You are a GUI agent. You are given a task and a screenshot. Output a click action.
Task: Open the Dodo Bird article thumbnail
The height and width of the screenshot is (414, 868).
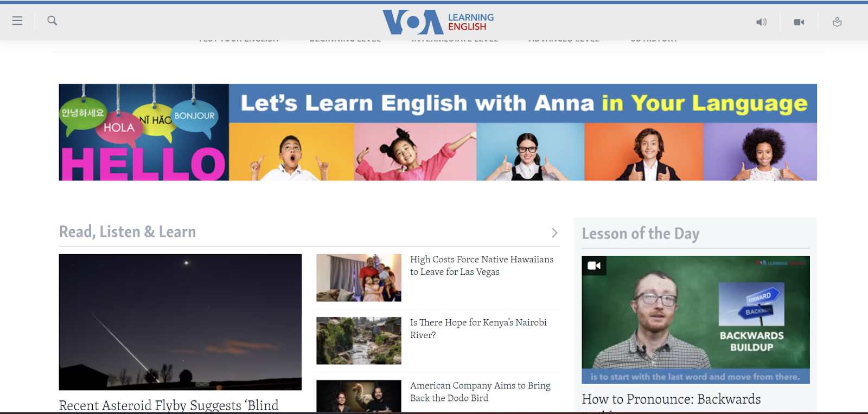click(x=359, y=397)
